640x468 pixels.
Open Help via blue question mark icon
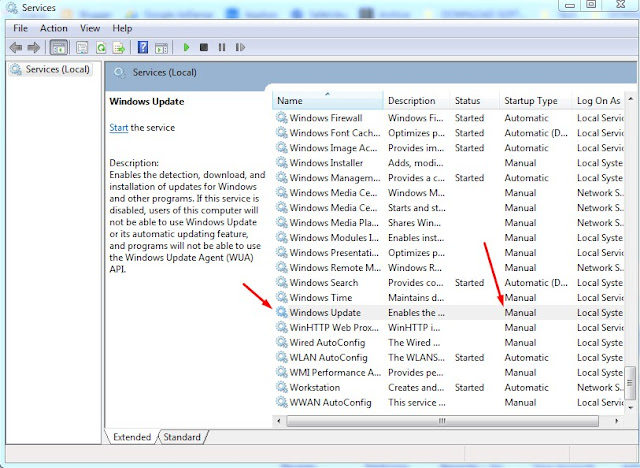143,47
